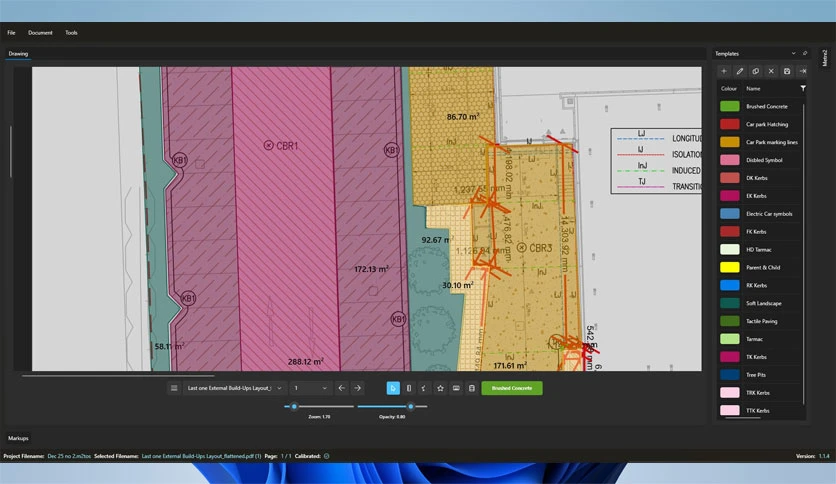Screen dimensions: 836x484
Task: Click the import arrow icon in Templates toolbar
Action: 802,71
